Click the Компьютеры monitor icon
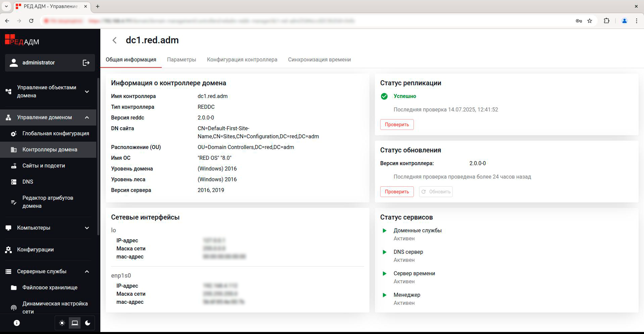This screenshot has height=334, width=644. 9,228
